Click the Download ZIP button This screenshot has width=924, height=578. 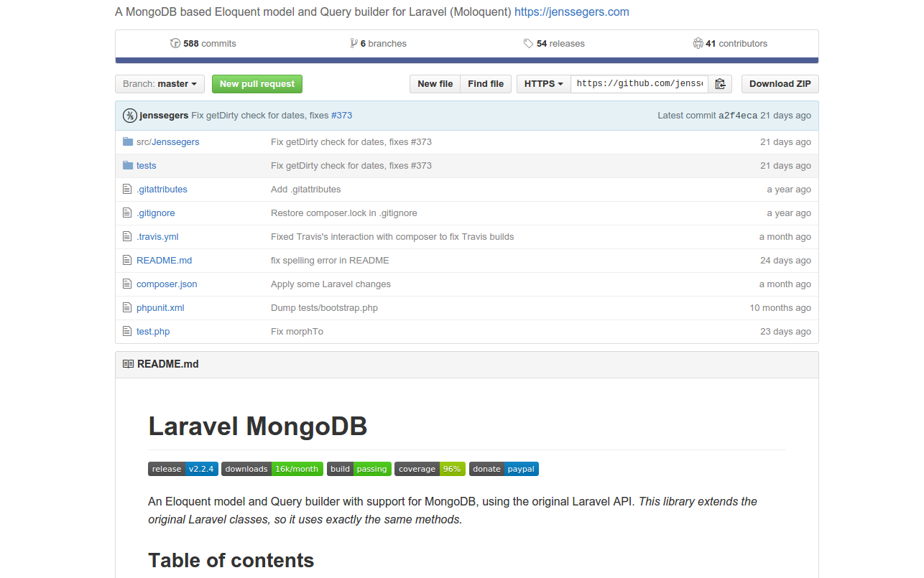coord(780,84)
